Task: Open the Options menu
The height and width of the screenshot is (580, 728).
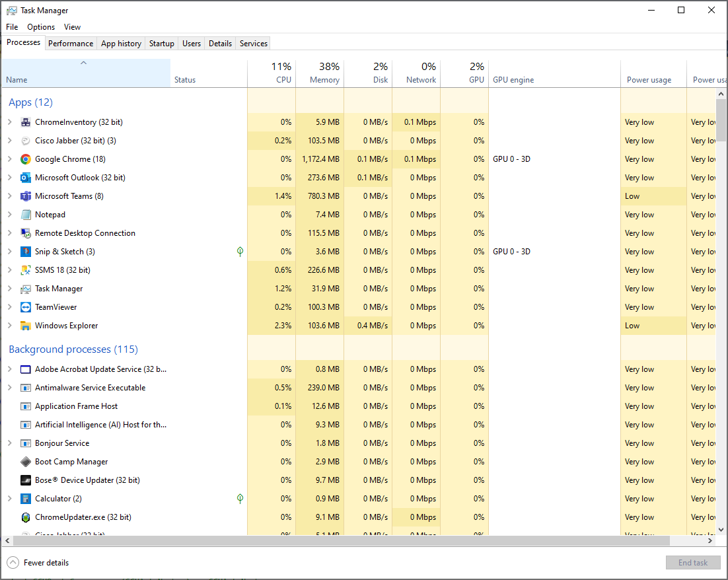Action: tap(41, 27)
